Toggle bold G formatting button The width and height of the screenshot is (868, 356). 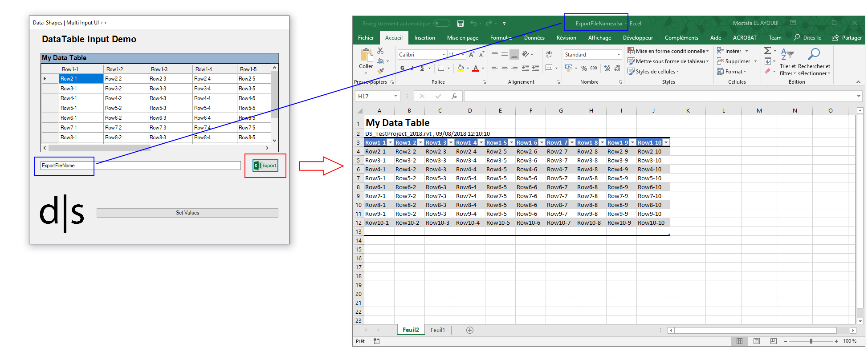(402, 68)
